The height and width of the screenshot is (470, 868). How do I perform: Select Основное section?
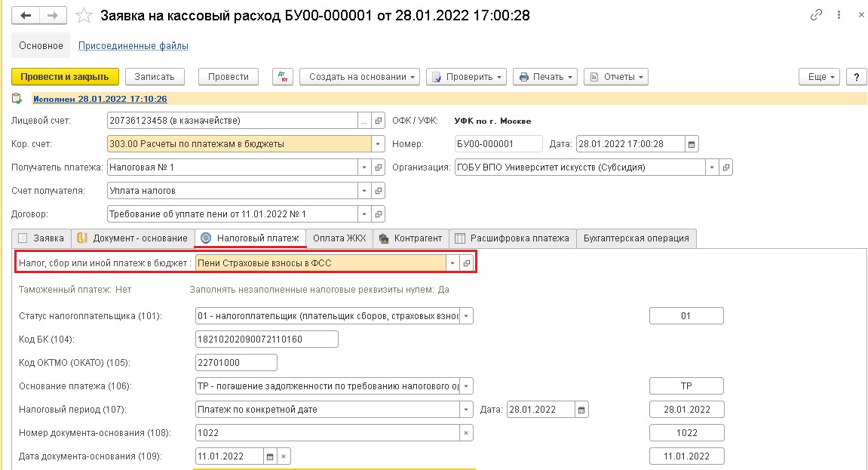coord(41,45)
